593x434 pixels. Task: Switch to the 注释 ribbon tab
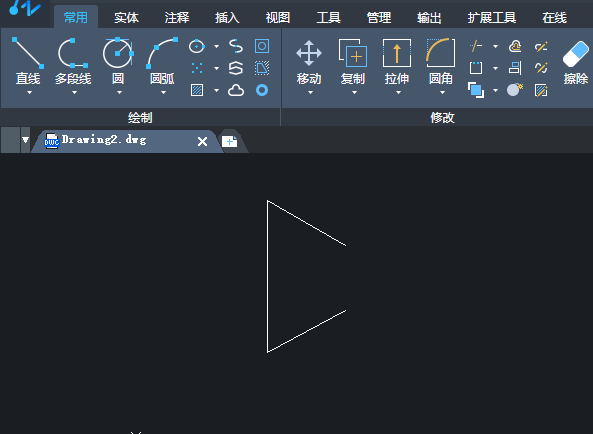coord(177,17)
